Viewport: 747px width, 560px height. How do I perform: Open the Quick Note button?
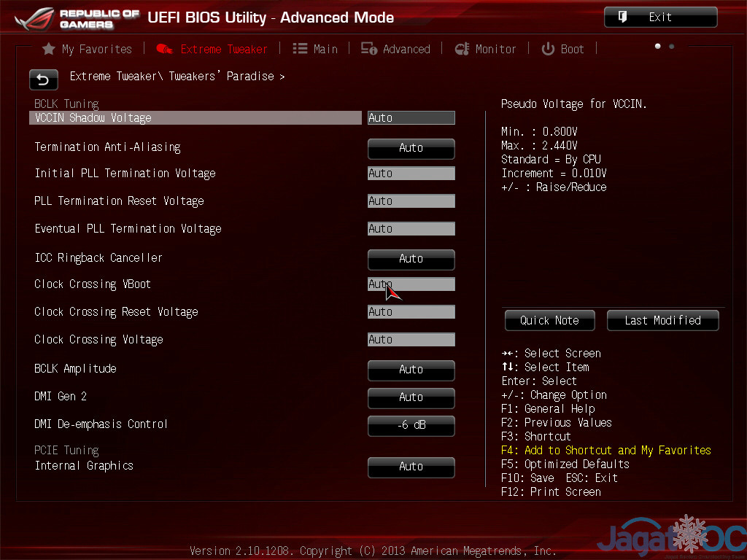(x=549, y=321)
